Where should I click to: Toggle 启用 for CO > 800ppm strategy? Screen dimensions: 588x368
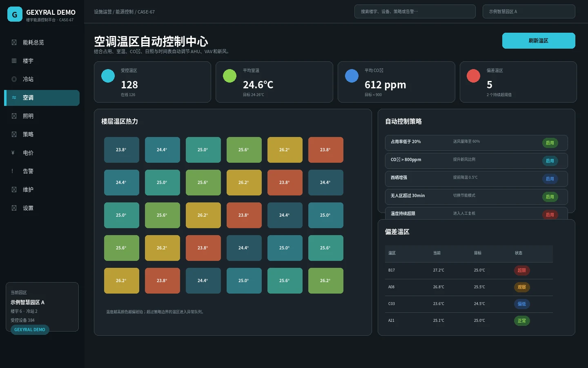tap(550, 161)
